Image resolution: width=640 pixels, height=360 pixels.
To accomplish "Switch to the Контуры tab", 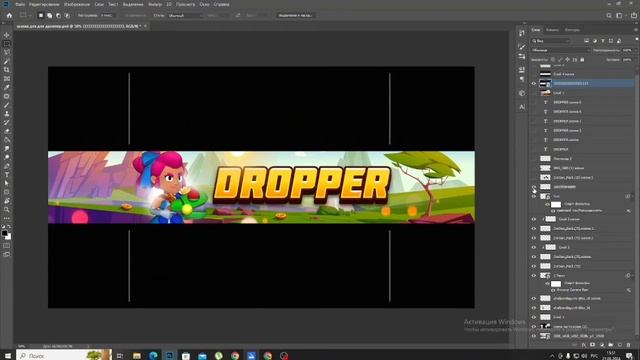I will coord(572,30).
